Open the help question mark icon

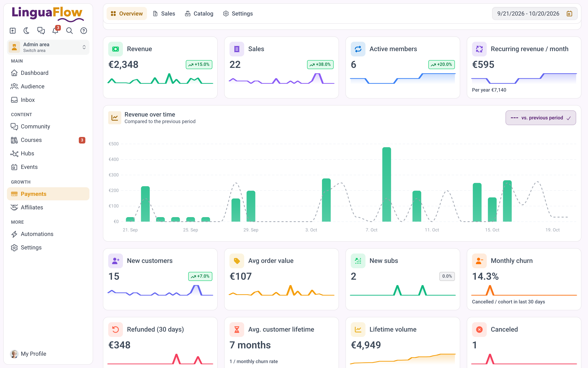[x=84, y=31]
